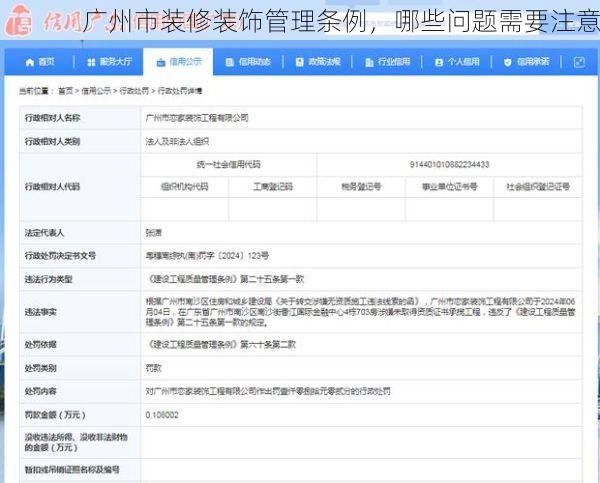
Task: Click the 处罚内容 description text
Action: pos(268,391)
